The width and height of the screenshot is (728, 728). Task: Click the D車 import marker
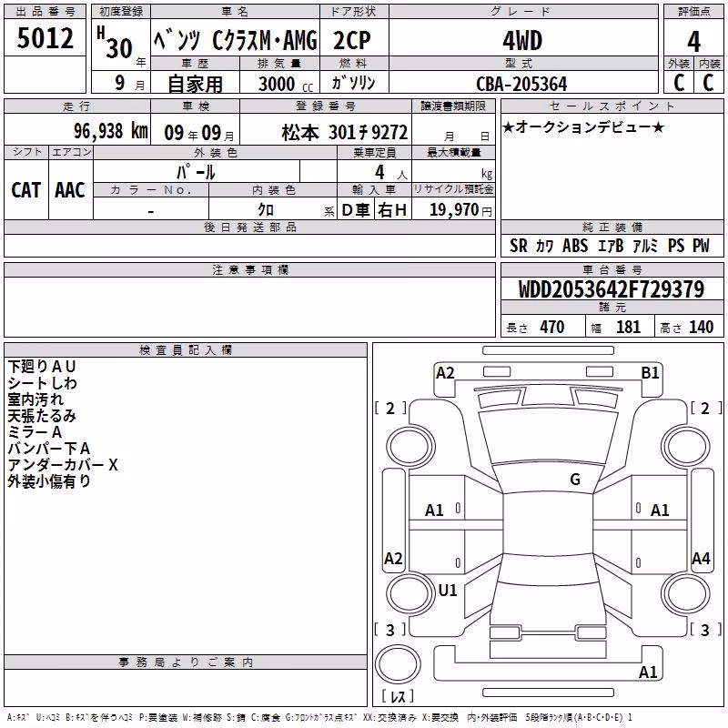click(356, 210)
